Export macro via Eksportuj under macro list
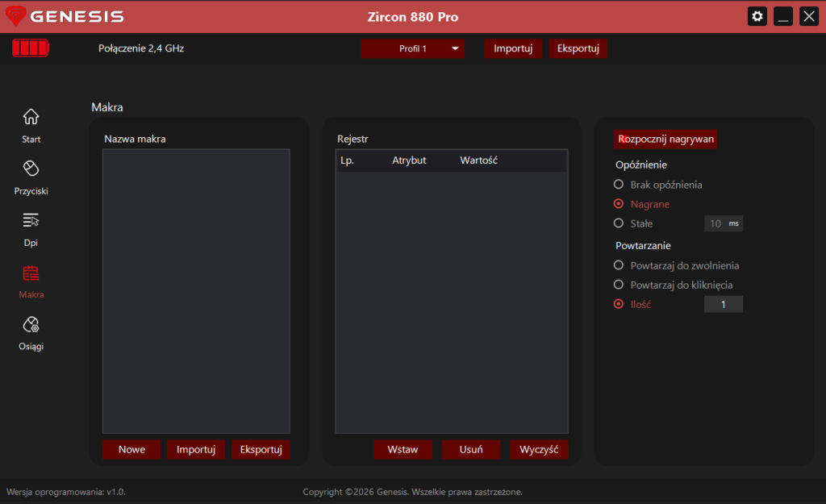Viewport: 826px width, 504px height. click(261, 449)
